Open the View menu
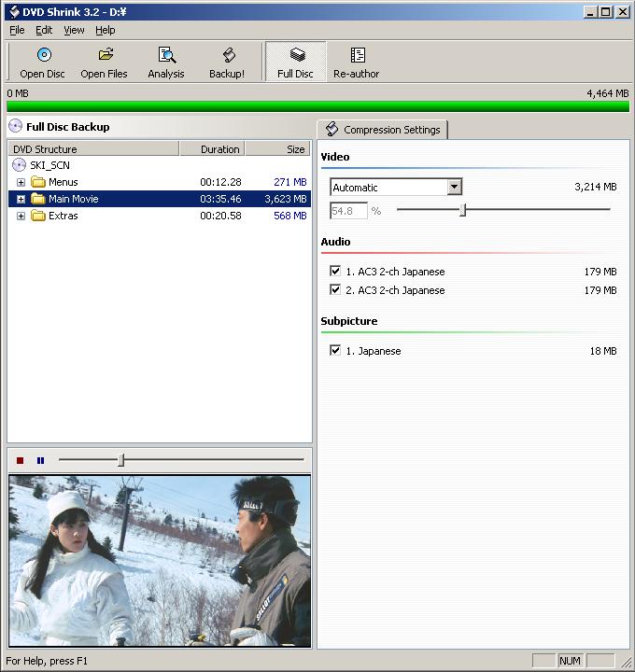The image size is (635, 672). click(x=74, y=30)
